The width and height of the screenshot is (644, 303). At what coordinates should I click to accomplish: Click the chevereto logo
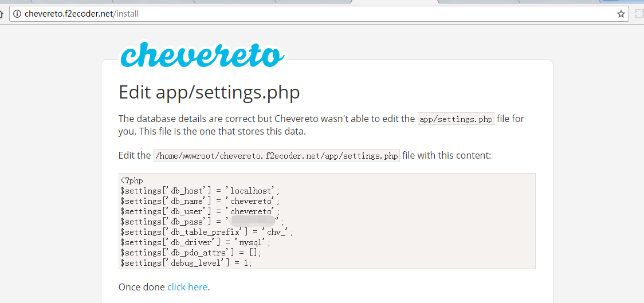pyautogui.click(x=202, y=53)
